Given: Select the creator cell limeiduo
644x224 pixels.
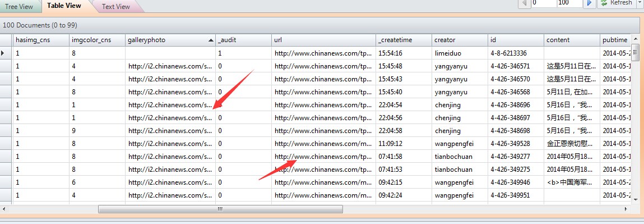Looking at the screenshot, I should point(460,53).
